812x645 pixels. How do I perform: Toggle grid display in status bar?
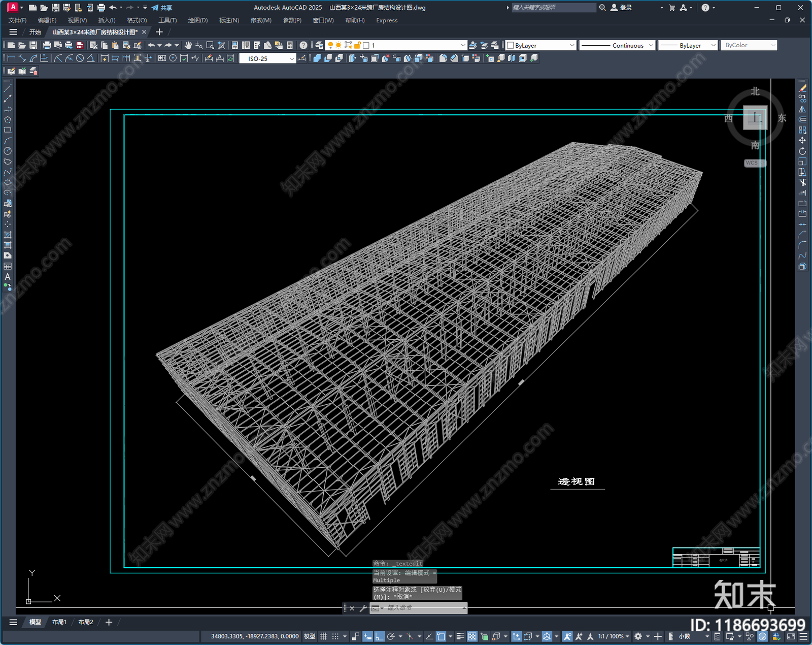tap(323, 636)
